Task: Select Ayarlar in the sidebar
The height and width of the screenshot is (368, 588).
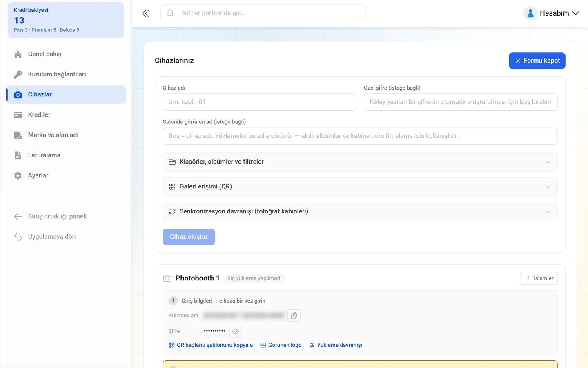Action: pyautogui.click(x=66, y=176)
